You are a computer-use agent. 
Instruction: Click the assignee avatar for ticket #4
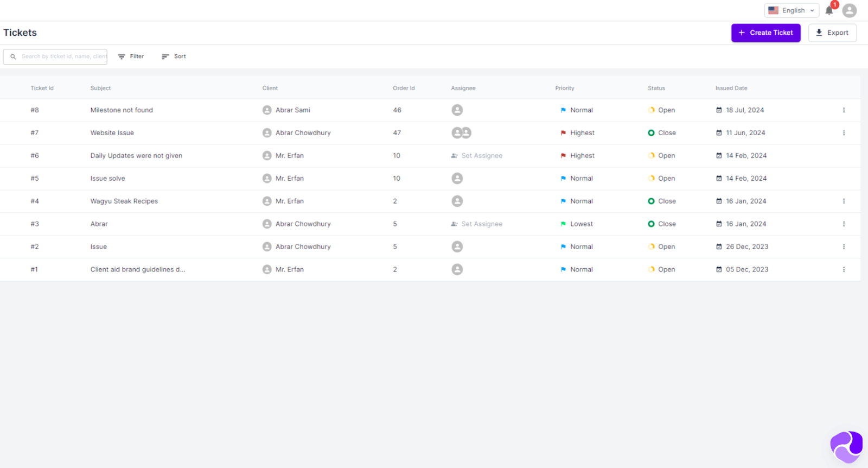[x=457, y=201]
